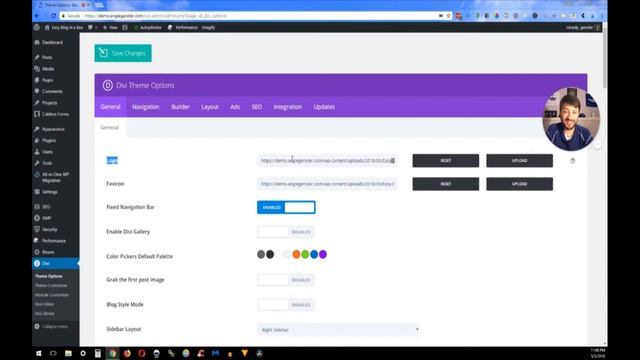Click into the Favicon URL field
This screenshot has height=360, width=640.
coord(327,184)
